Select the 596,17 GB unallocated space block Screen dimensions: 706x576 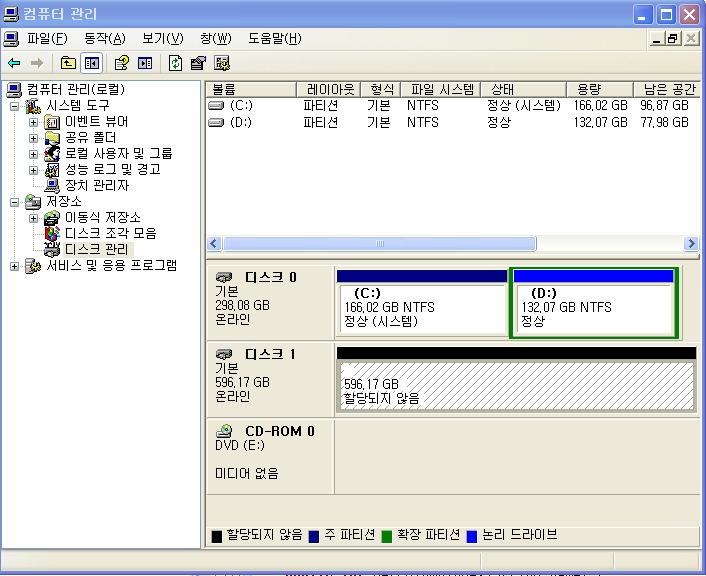pyautogui.click(x=516, y=379)
